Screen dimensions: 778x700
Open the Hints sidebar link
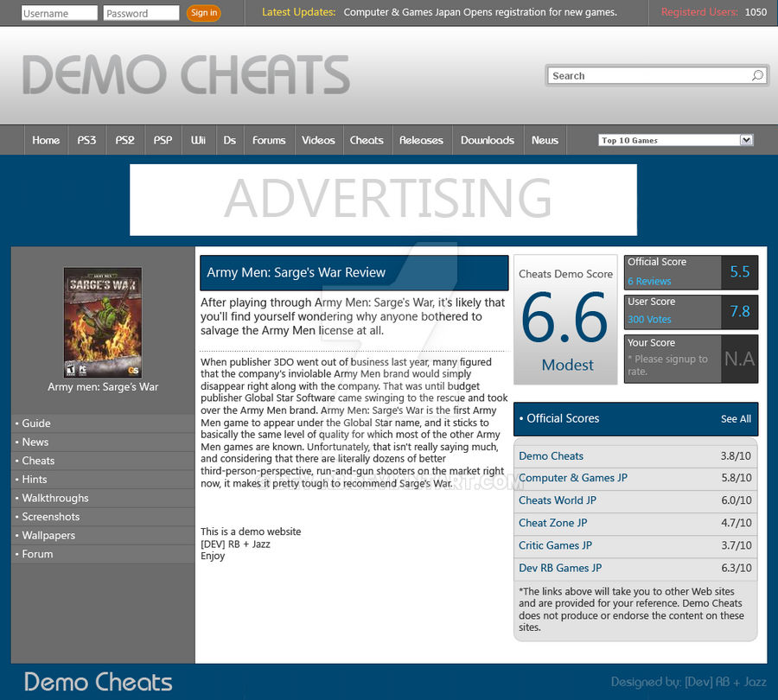pos(103,480)
